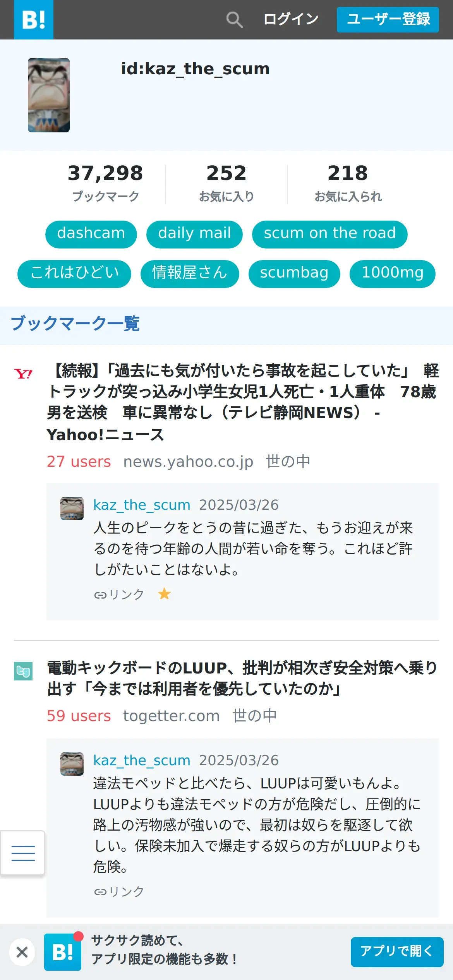Click the ユーザー登録 button
Viewport: 453px width, 980px height.
coord(388,19)
